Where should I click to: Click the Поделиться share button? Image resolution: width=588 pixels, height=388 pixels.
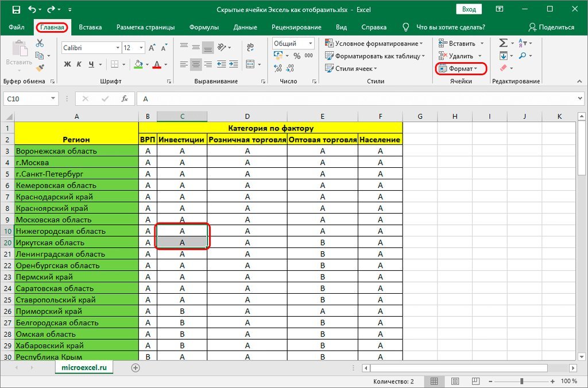[551, 27]
